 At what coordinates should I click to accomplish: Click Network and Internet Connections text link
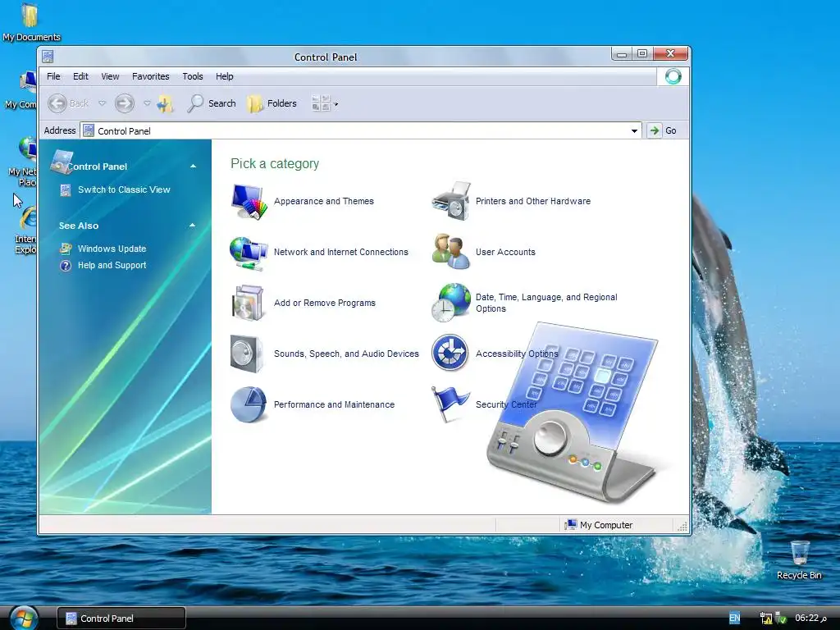point(340,252)
